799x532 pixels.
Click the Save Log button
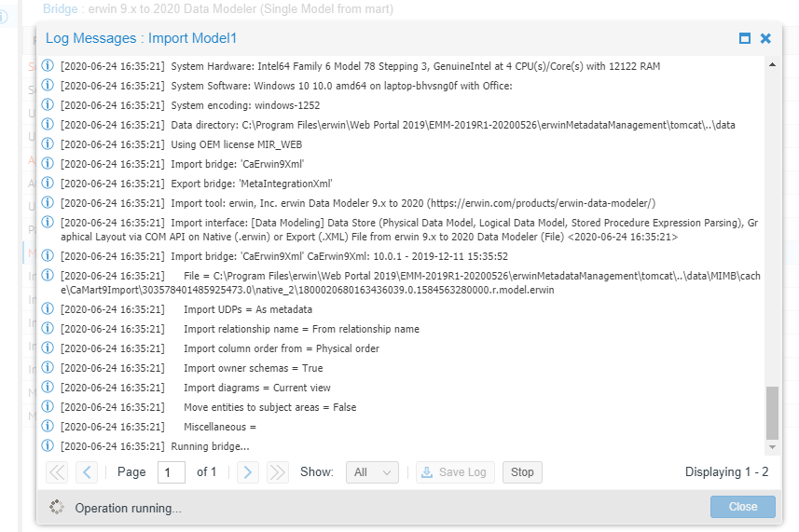(x=454, y=472)
